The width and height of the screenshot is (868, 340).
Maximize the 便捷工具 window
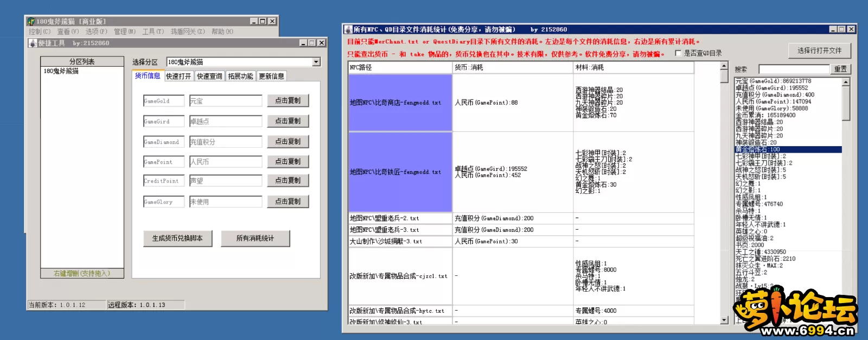(x=312, y=43)
